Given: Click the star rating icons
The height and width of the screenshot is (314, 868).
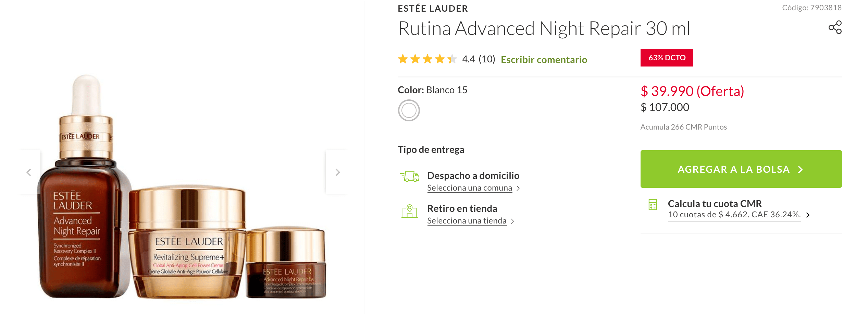Looking at the screenshot, I should pyautogui.click(x=427, y=59).
